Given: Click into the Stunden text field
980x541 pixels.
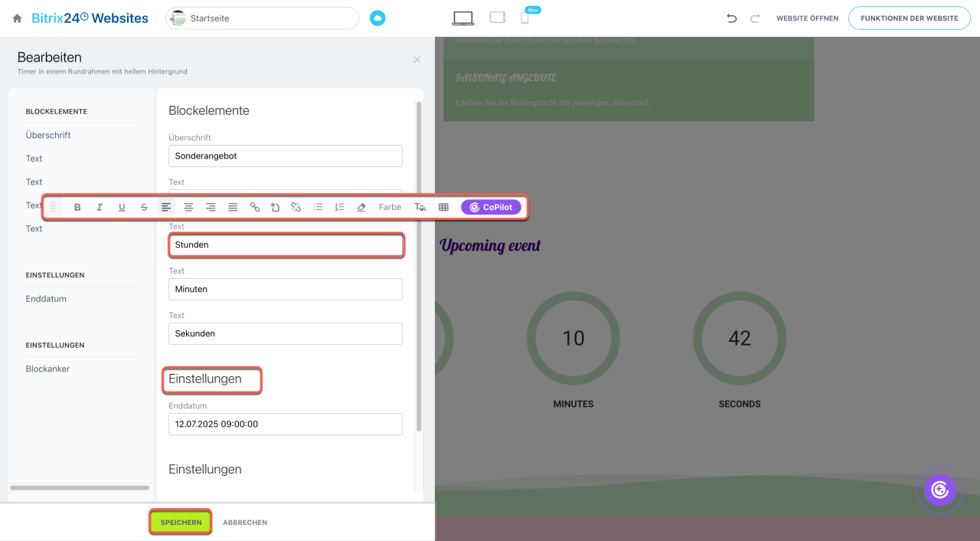Looking at the screenshot, I should coord(286,245).
